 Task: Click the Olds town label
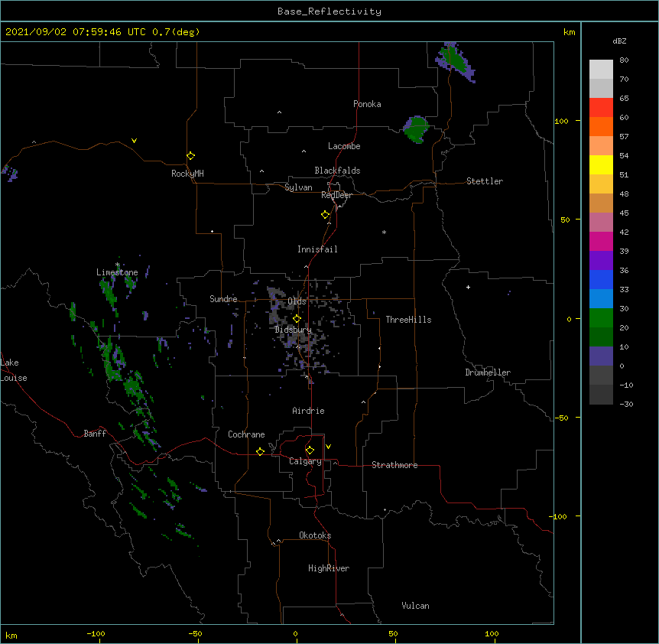point(297,301)
